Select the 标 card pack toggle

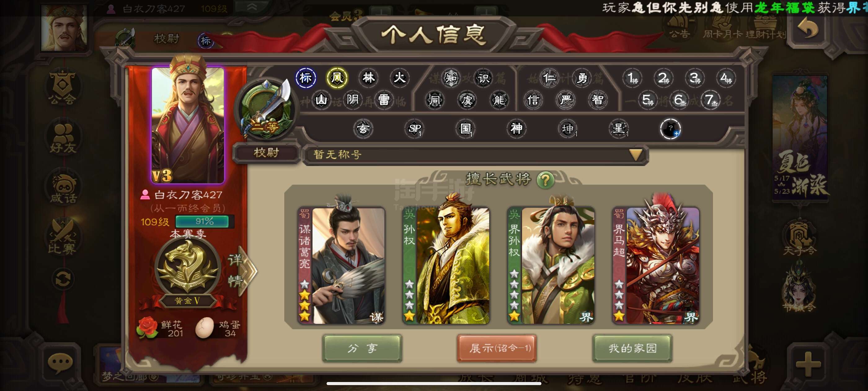pos(306,78)
